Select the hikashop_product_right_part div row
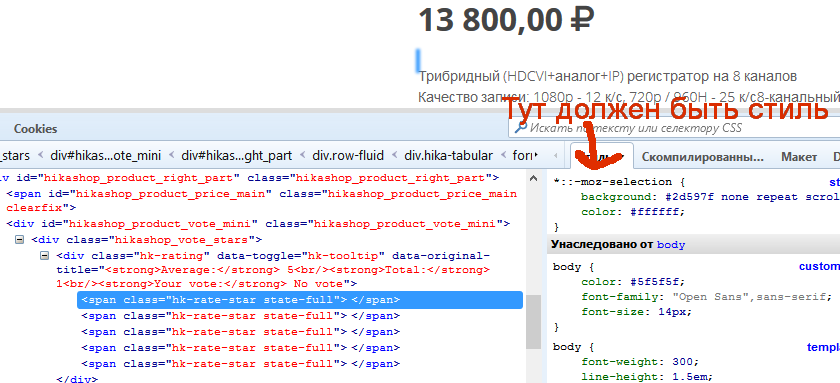The width and height of the screenshot is (840, 383). (x=250, y=178)
